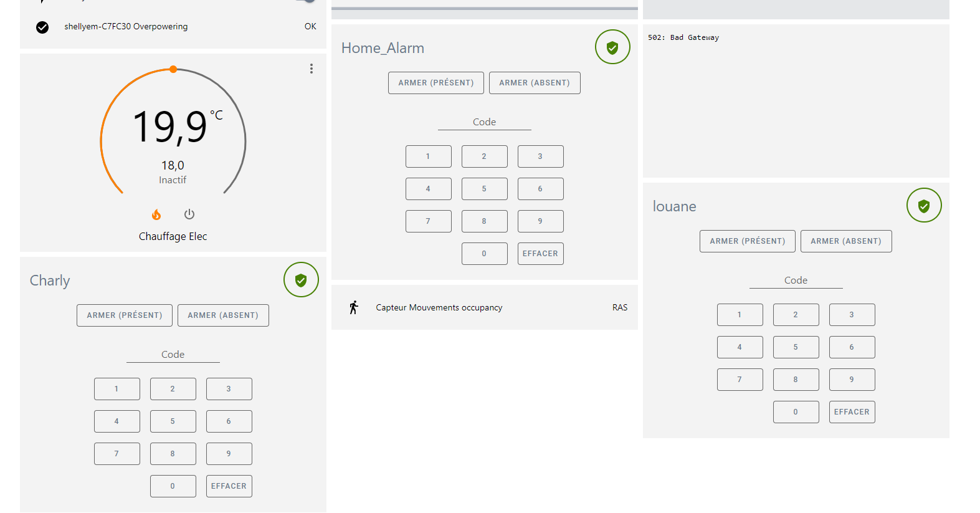Screen dimensions: 980x513
Task: Open shellyem-C7FC30 Overpowering entity row
Action: (x=173, y=27)
